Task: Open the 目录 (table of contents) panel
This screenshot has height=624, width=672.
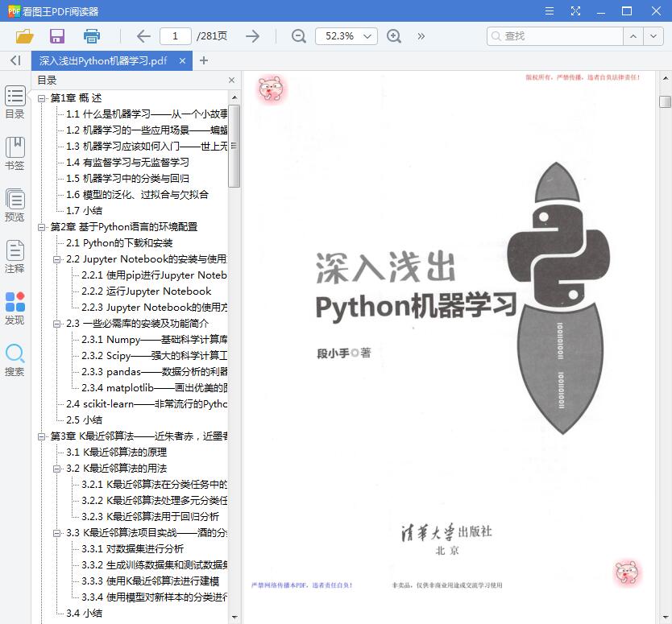Action: [14, 101]
